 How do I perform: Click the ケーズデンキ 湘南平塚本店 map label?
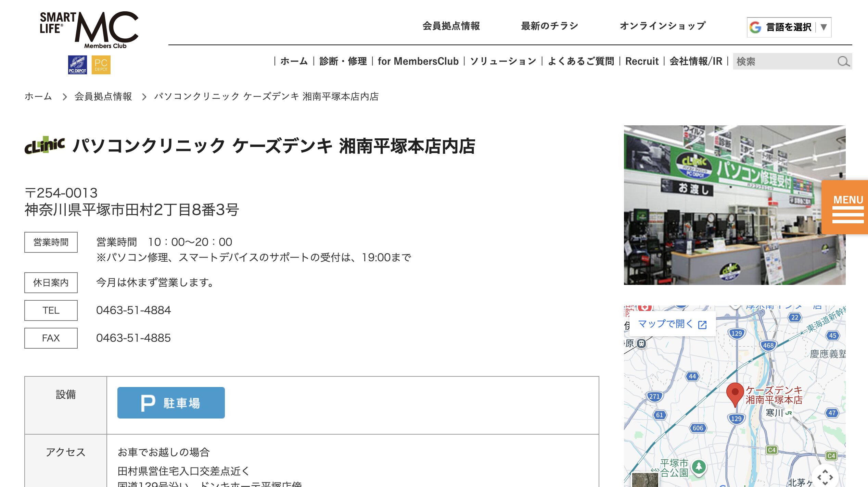(774, 395)
